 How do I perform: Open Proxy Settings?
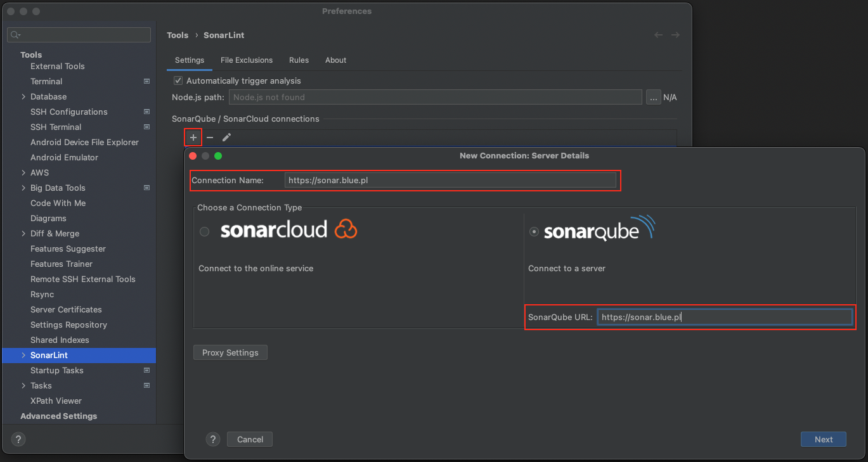230,352
